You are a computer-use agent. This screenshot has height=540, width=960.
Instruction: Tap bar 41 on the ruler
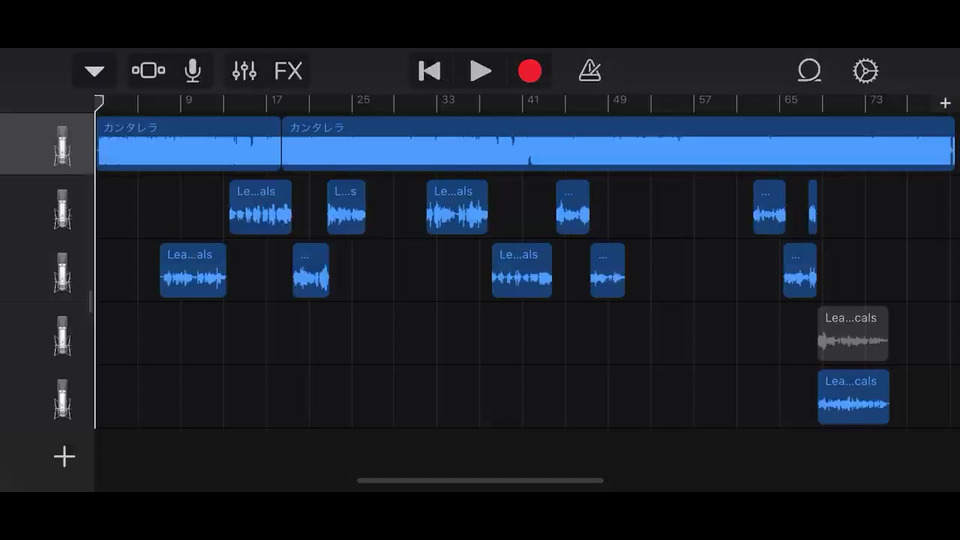pyautogui.click(x=533, y=100)
